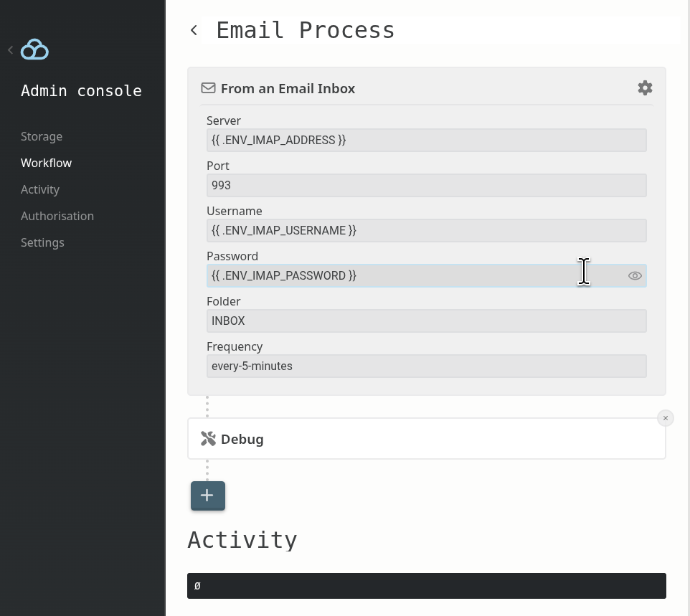
Task: Click the cloud logo icon
Action: pyautogui.click(x=34, y=49)
